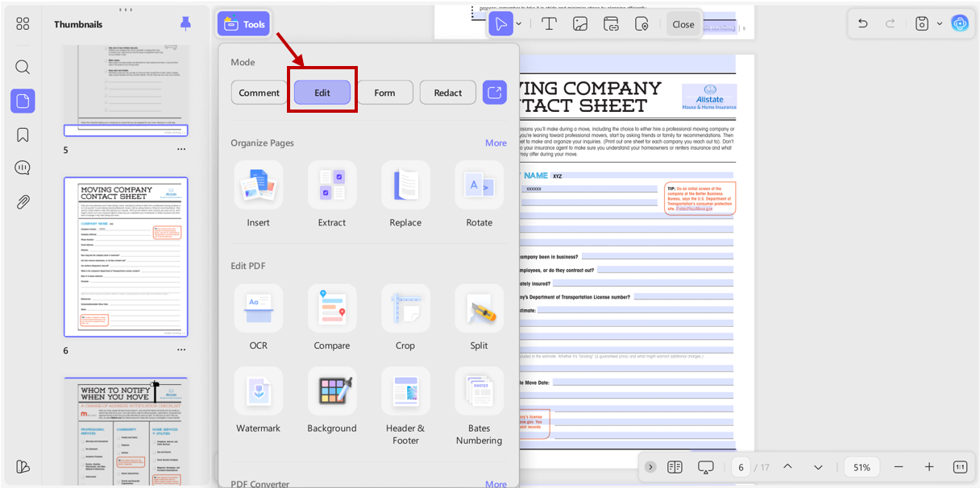
Task: Click the page number field showing 6
Action: tap(741, 467)
